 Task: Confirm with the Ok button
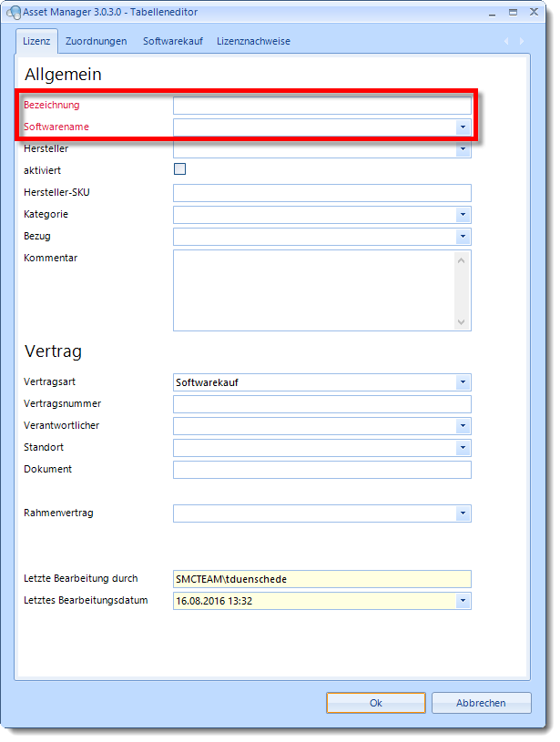click(x=376, y=703)
